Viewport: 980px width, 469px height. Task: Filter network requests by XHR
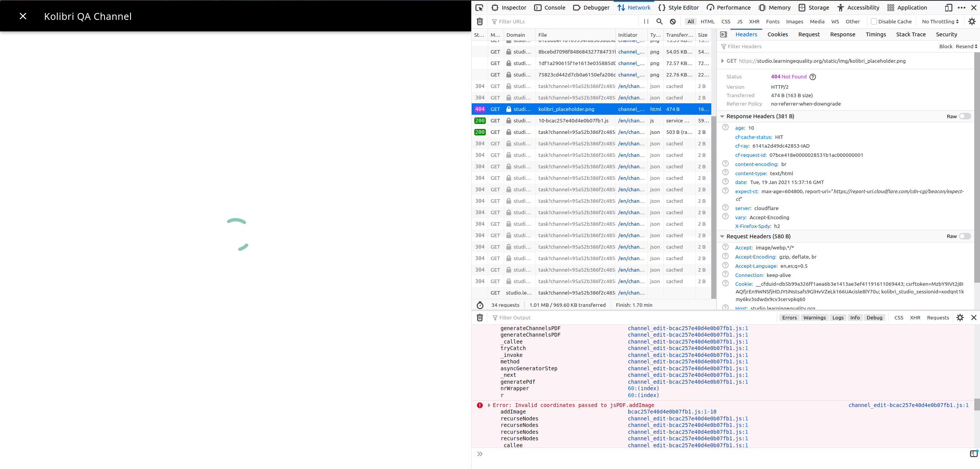pos(754,21)
